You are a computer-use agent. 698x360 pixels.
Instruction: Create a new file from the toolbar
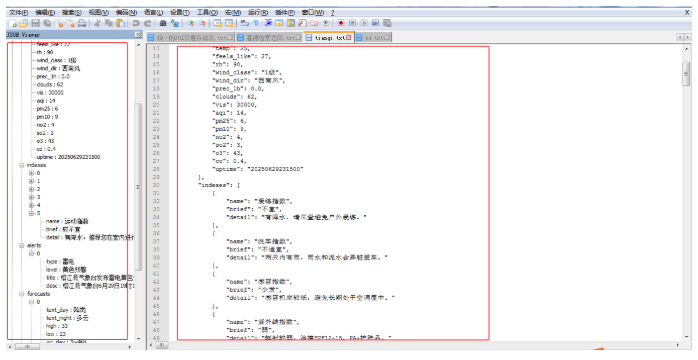[x=13, y=23]
